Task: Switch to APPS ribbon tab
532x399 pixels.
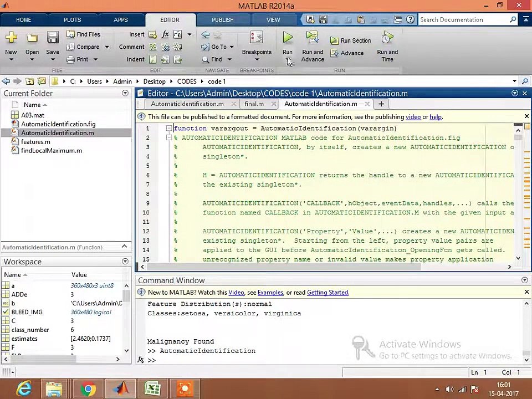Action: pyautogui.click(x=121, y=20)
